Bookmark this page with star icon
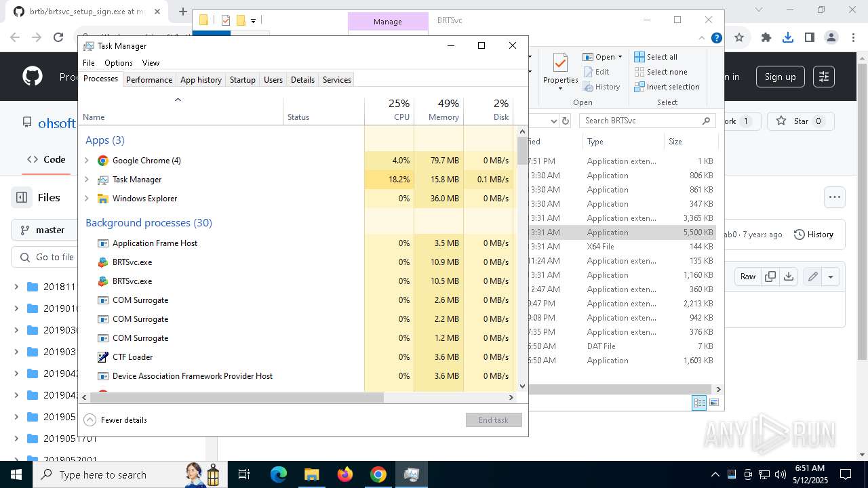The height and width of the screenshot is (488, 868). [x=739, y=38]
